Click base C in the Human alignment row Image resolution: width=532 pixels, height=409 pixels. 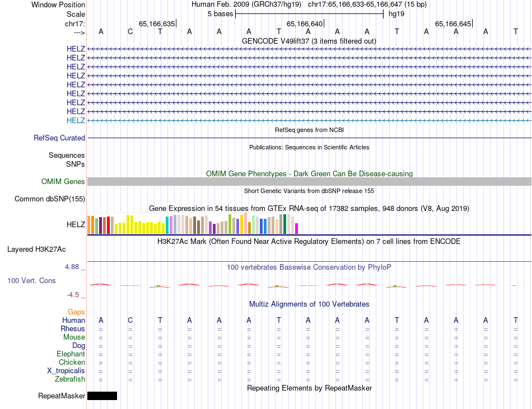pyautogui.click(x=130, y=320)
